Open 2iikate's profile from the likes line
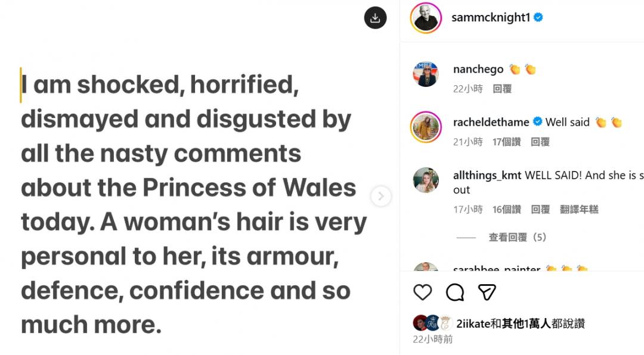The image size is (644, 355). point(471,323)
